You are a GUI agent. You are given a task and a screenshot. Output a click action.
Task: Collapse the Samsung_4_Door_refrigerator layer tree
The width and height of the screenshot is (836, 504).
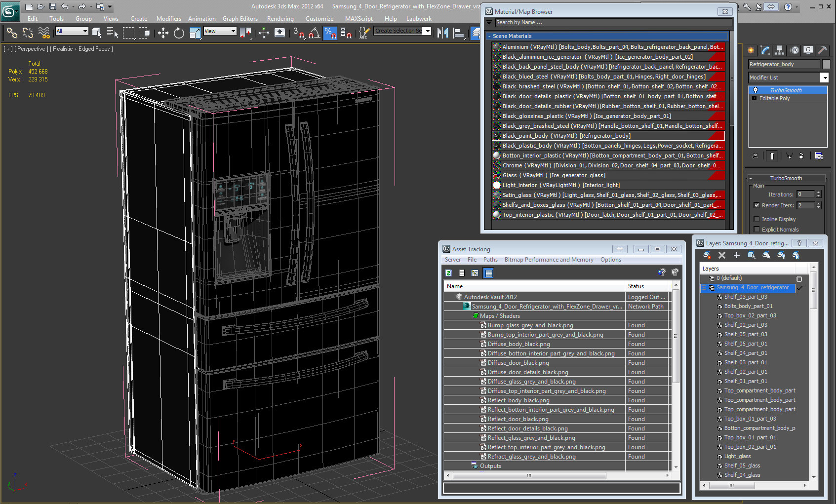coord(705,288)
